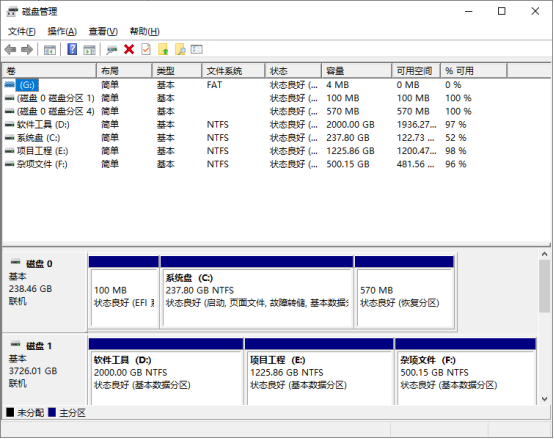Open the 操作(A) menu
554x439 pixels.
tap(62, 31)
